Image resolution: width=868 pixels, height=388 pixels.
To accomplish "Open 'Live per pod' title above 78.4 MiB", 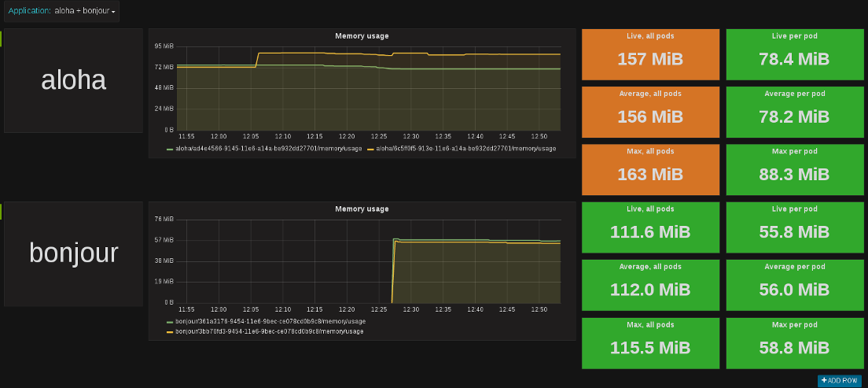I will 794,36.
